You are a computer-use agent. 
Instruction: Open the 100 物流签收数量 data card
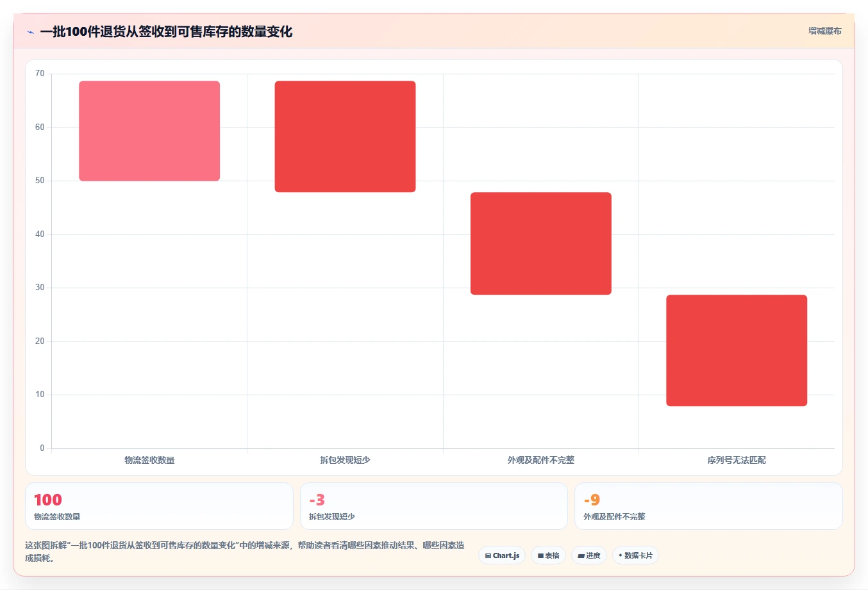point(159,506)
